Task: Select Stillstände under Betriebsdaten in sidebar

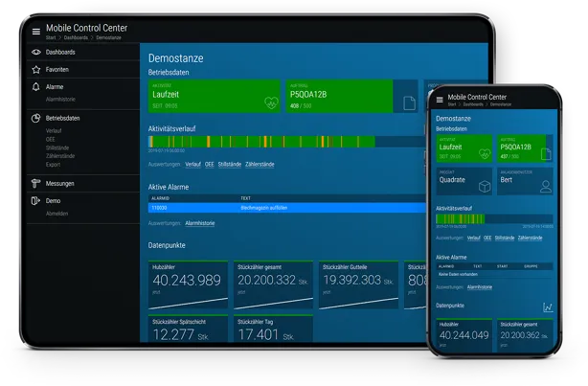Action: [57, 148]
